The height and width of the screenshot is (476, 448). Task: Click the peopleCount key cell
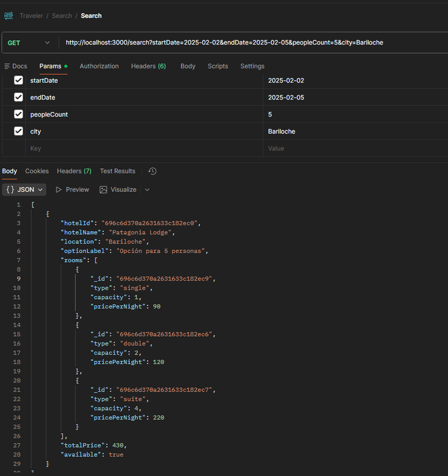[x=144, y=114]
